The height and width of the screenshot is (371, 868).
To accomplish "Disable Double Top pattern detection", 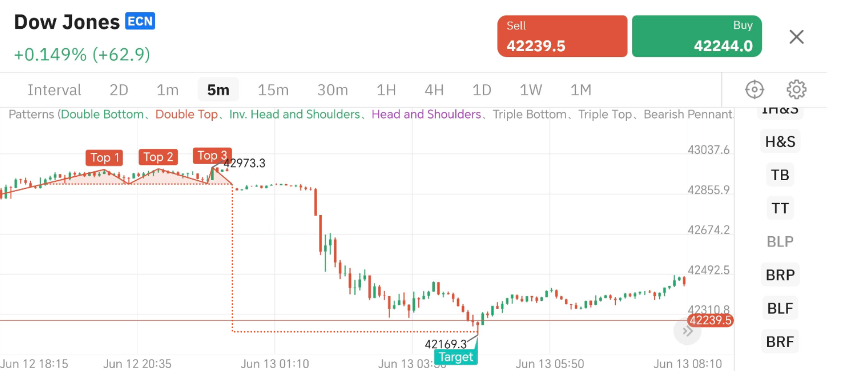I will coord(186,114).
